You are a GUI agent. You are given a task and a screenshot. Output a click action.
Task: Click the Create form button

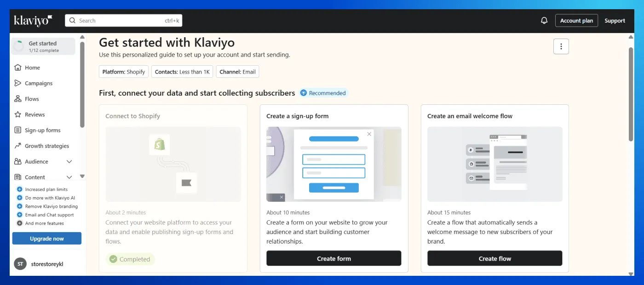pyautogui.click(x=333, y=258)
